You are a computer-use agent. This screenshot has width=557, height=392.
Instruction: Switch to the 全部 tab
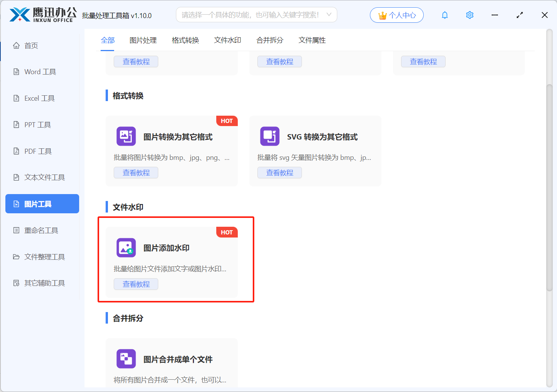tap(108, 40)
